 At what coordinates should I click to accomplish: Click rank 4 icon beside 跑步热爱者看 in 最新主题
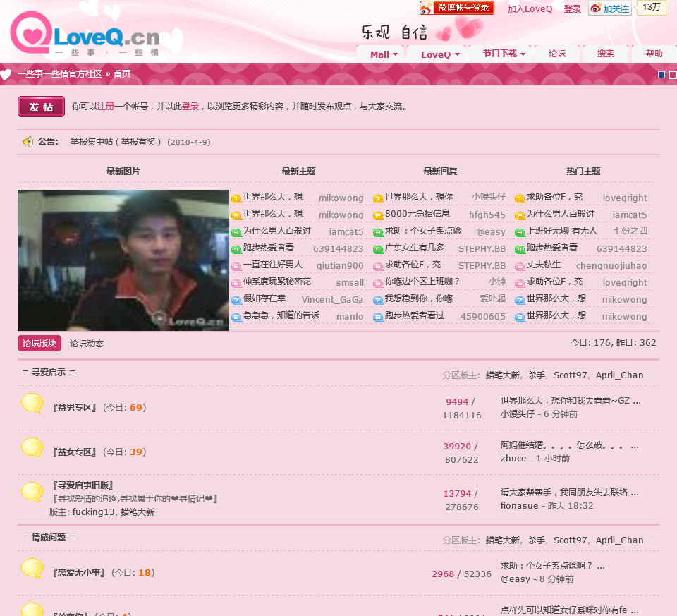point(236,249)
